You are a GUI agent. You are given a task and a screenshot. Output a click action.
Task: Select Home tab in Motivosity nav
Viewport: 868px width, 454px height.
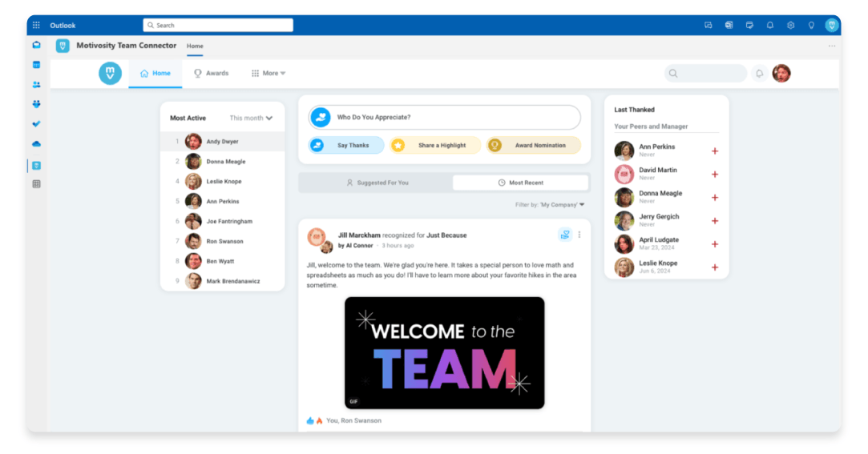click(155, 73)
